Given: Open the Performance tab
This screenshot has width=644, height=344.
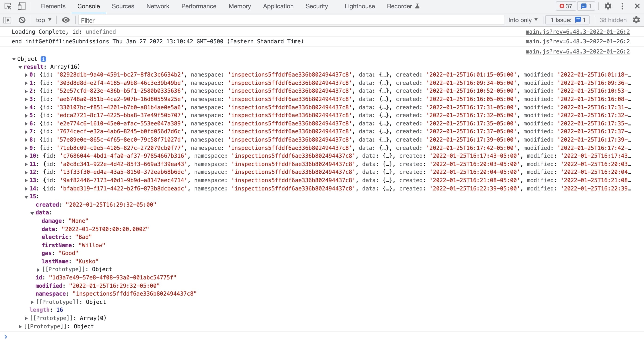Looking at the screenshot, I should 199,6.
